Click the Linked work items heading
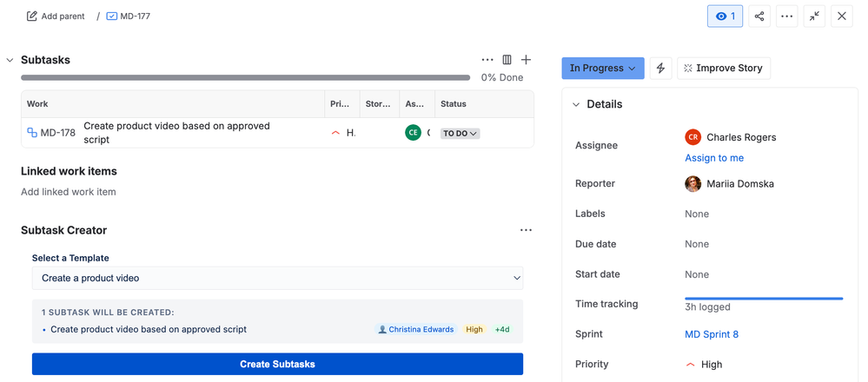This screenshot has height=382, width=868. point(69,171)
